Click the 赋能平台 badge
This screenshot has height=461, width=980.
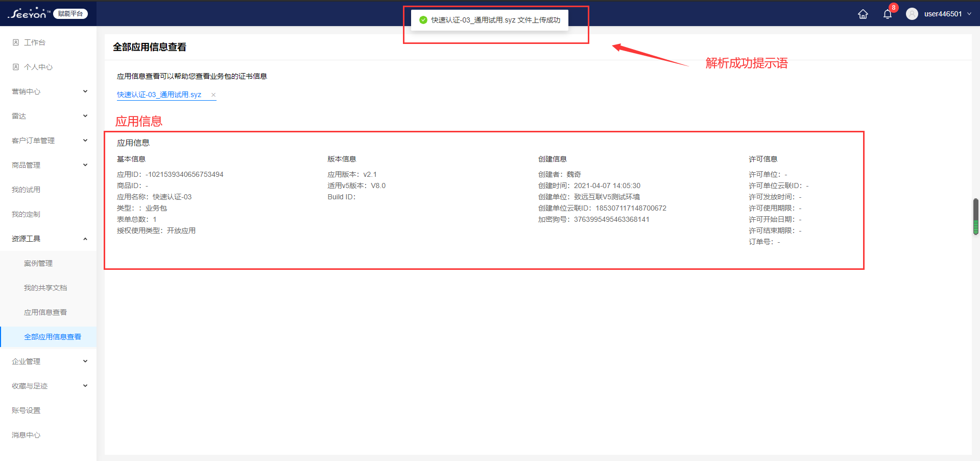tap(70, 14)
